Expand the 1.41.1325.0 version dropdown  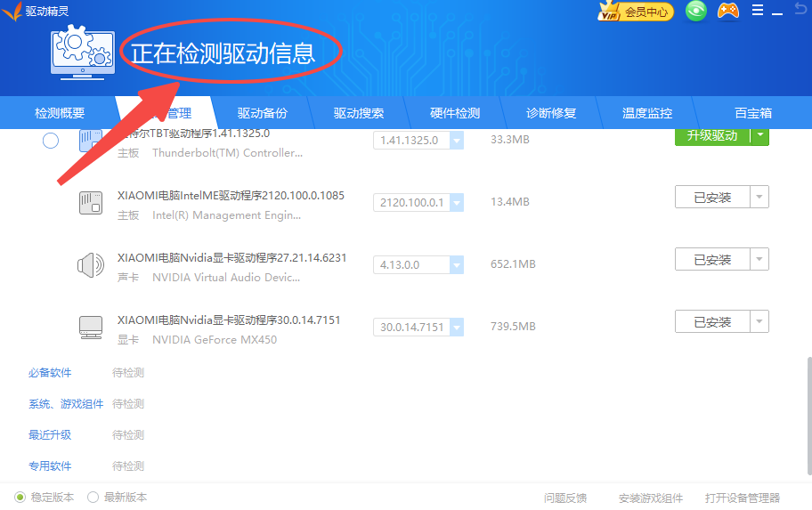pos(456,141)
